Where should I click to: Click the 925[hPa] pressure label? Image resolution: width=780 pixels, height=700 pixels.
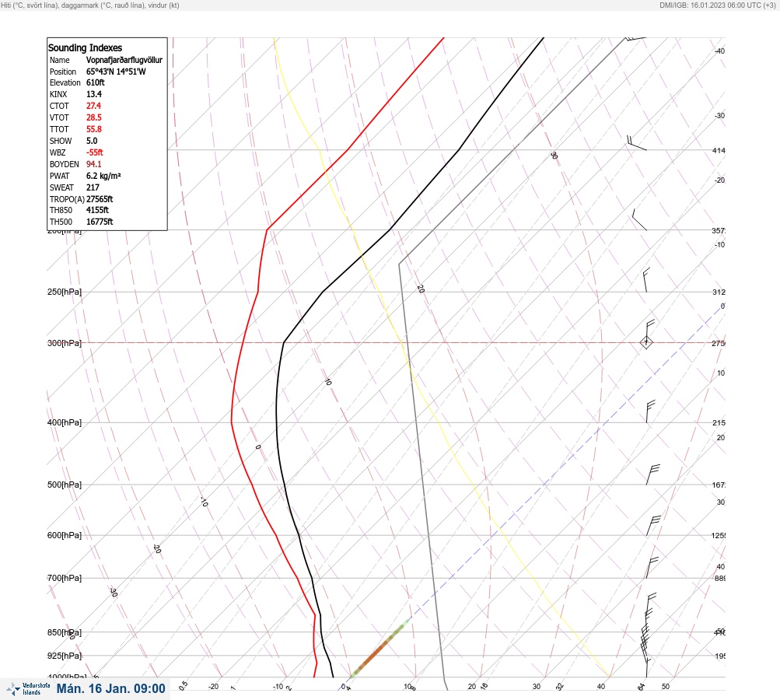(x=65, y=656)
